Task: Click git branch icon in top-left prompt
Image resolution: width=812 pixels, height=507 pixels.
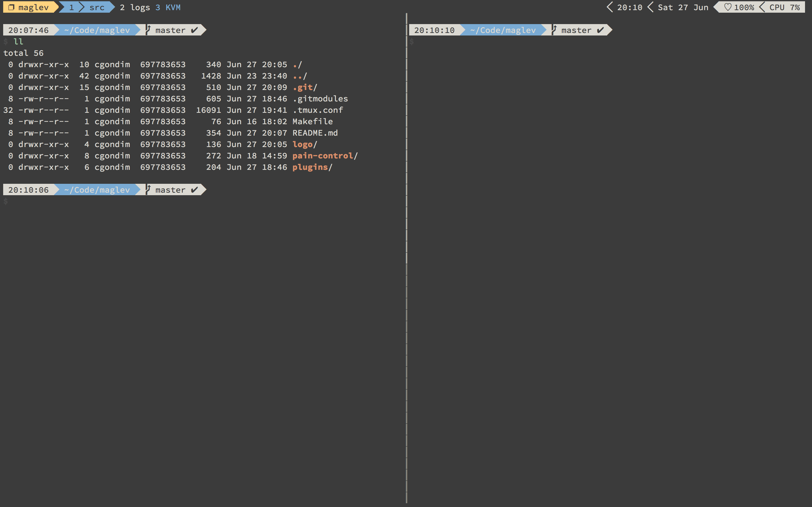Action: (x=148, y=30)
